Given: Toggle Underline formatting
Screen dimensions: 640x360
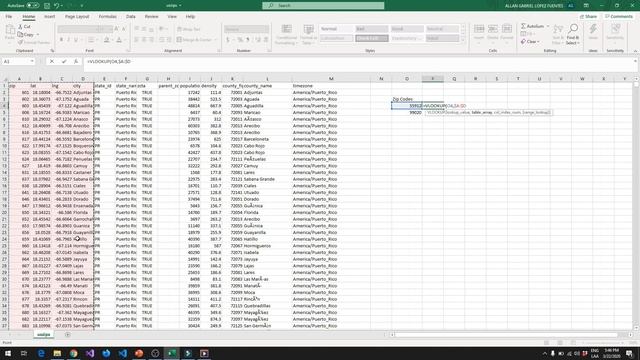Looking at the screenshot, I should point(76,40).
